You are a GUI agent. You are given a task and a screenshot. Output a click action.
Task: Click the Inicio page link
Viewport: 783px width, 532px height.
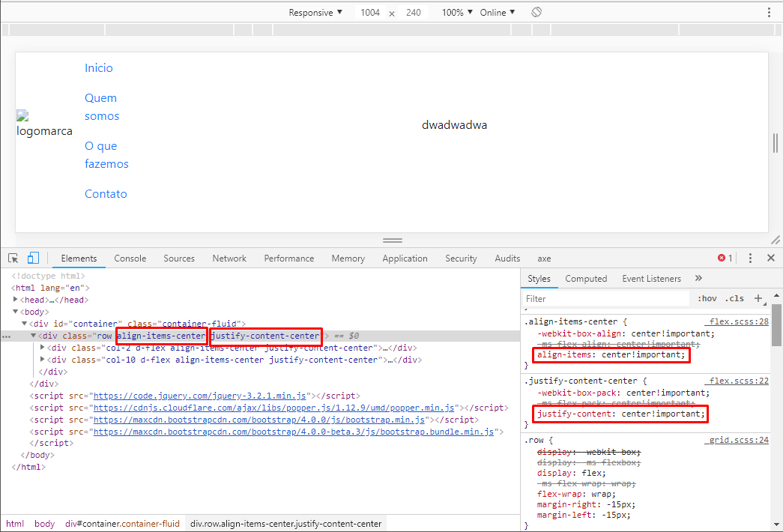coord(99,68)
